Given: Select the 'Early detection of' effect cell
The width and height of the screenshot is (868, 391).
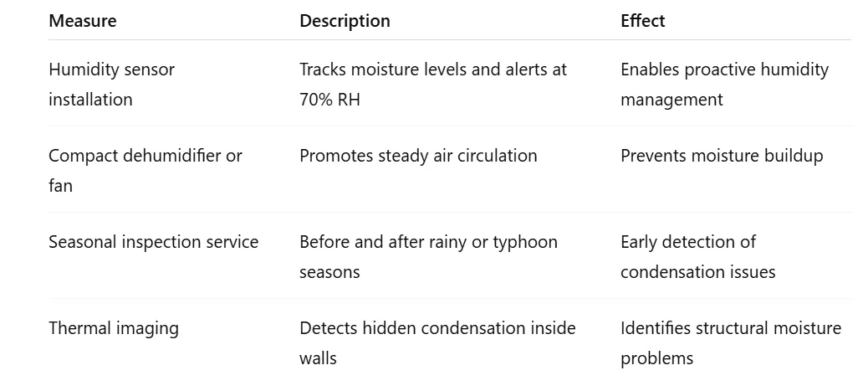Looking at the screenshot, I should pyautogui.click(x=687, y=242).
